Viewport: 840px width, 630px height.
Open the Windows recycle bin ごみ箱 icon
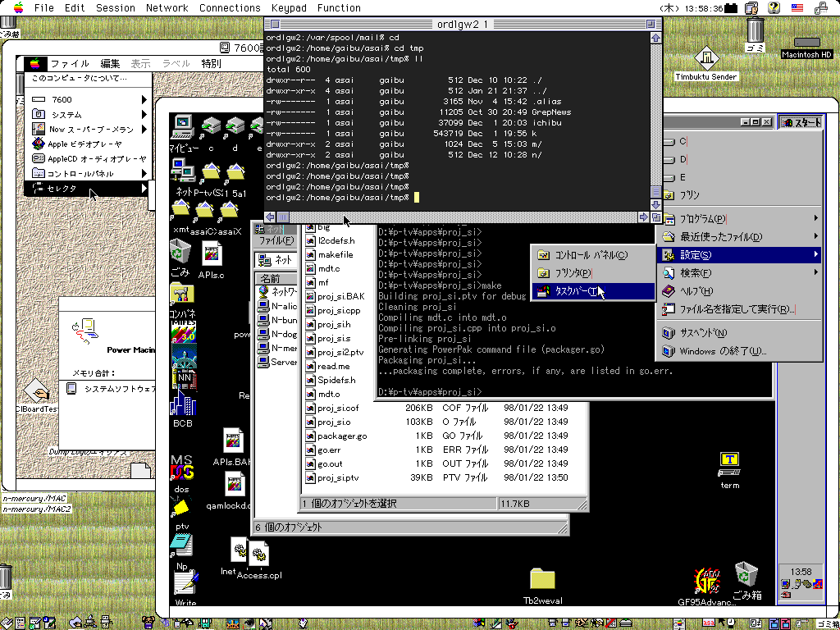[x=746, y=575]
